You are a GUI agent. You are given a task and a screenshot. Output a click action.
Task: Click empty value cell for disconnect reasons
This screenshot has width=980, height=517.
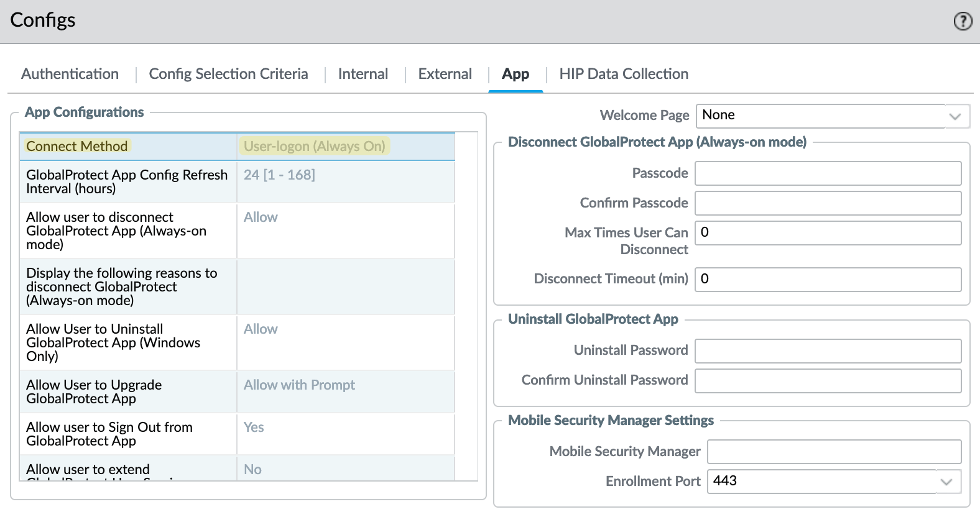[346, 286]
